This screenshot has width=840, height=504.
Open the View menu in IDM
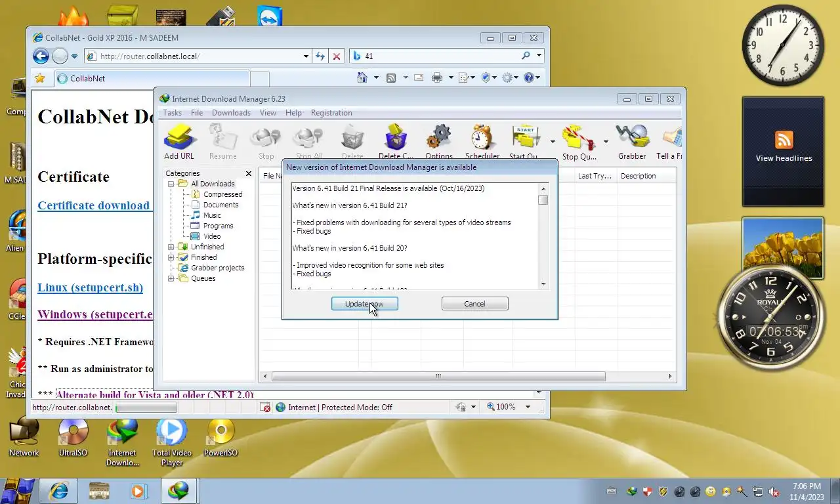[x=268, y=113]
